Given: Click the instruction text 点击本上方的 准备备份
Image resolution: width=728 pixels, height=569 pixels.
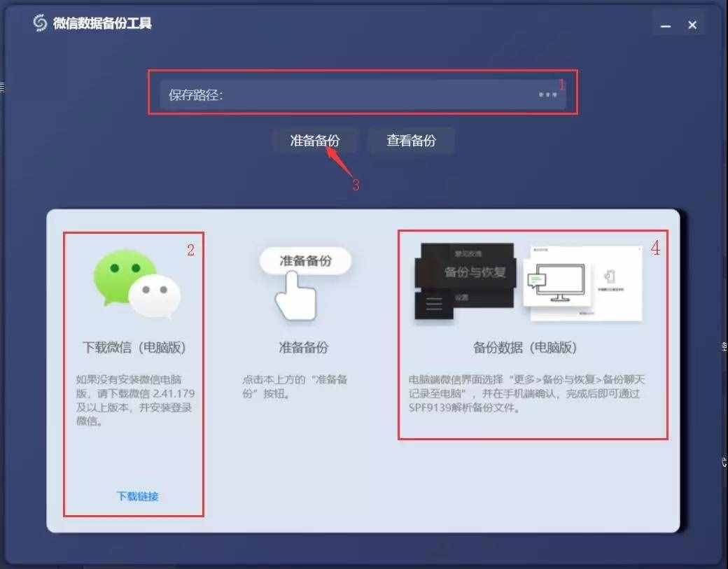Looking at the screenshot, I should [x=295, y=386].
